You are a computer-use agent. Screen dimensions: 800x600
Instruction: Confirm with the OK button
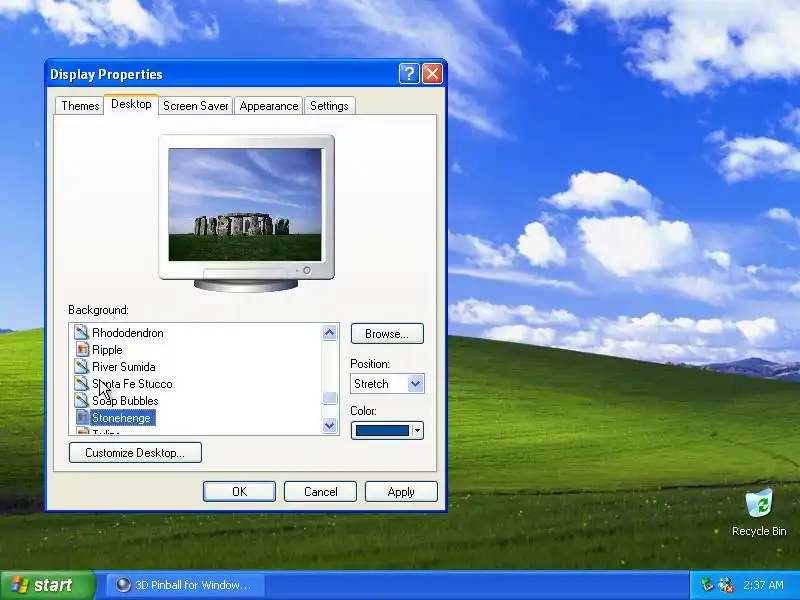pyautogui.click(x=239, y=491)
